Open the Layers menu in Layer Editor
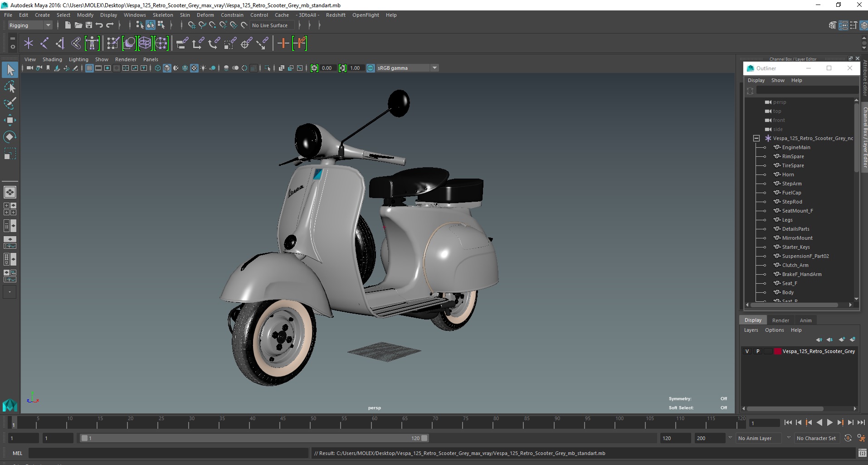This screenshot has height=465, width=868. [x=751, y=330]
